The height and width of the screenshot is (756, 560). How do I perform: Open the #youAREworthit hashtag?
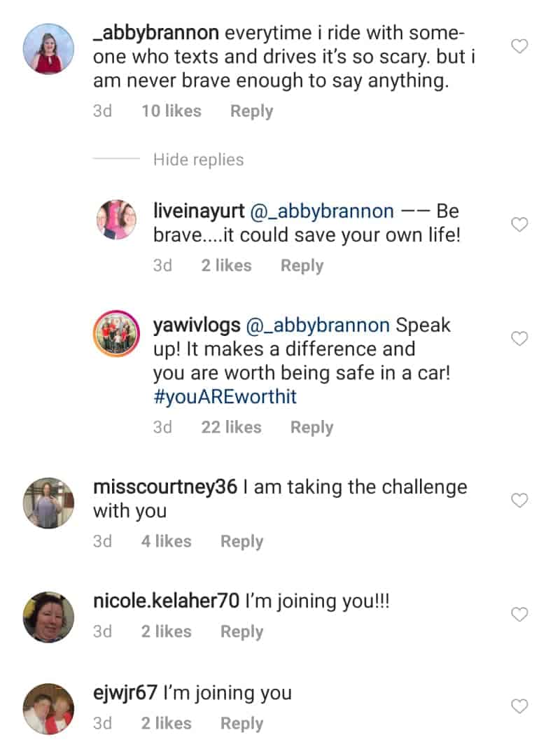tap(225, 397)
